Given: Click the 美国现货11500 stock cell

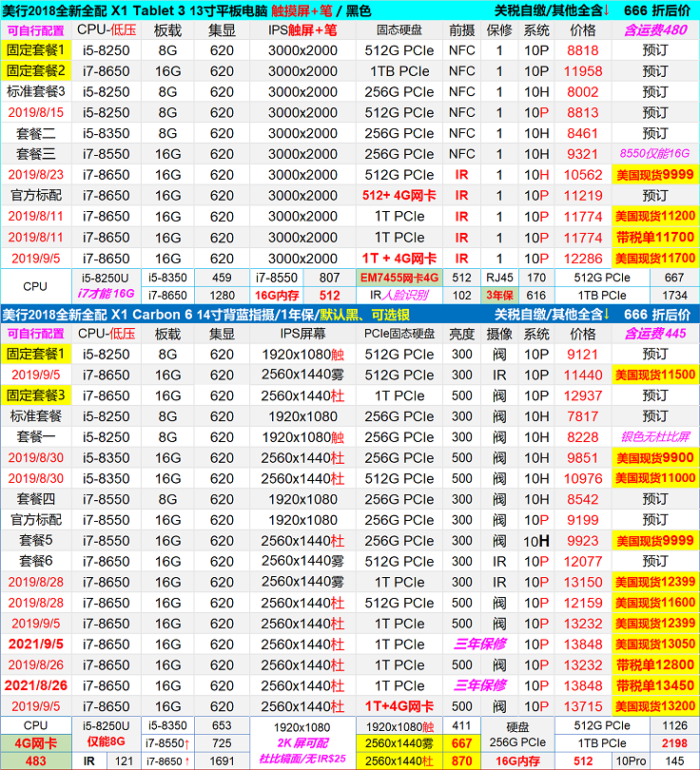Looking at the screenshot, I should pos(654,375).
